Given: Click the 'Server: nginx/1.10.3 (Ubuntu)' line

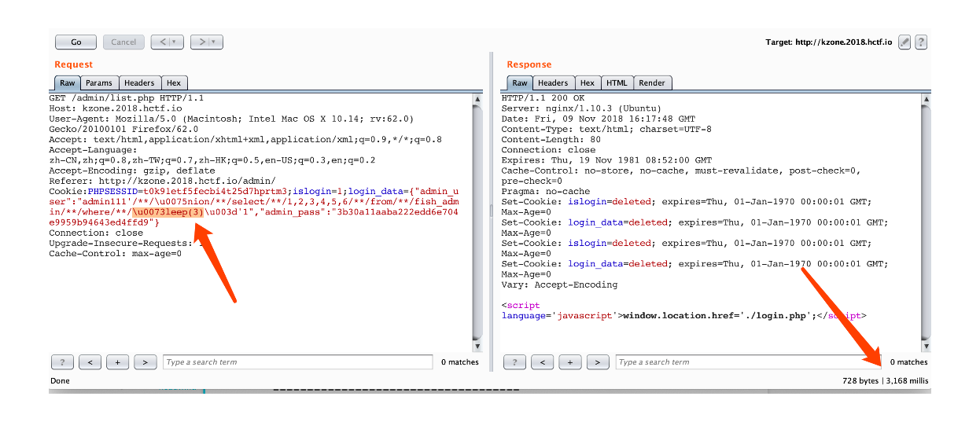Looking at the screenshot, I should (x=581, y=108).
